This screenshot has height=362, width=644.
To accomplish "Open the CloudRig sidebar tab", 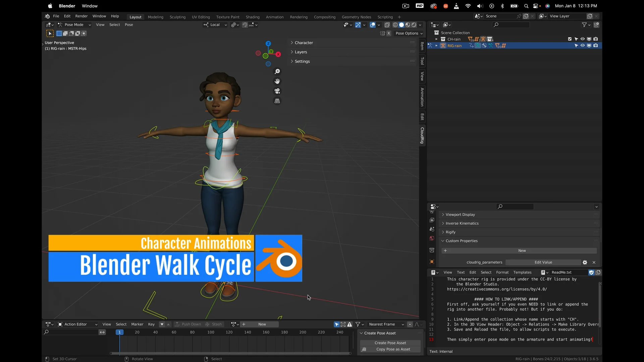I will [x=422, y=135].
